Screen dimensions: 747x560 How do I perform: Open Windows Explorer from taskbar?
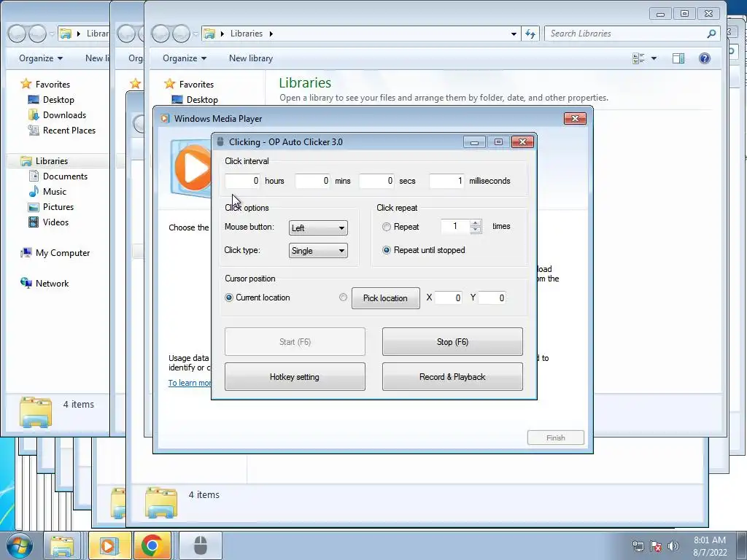tap(62, 545)
